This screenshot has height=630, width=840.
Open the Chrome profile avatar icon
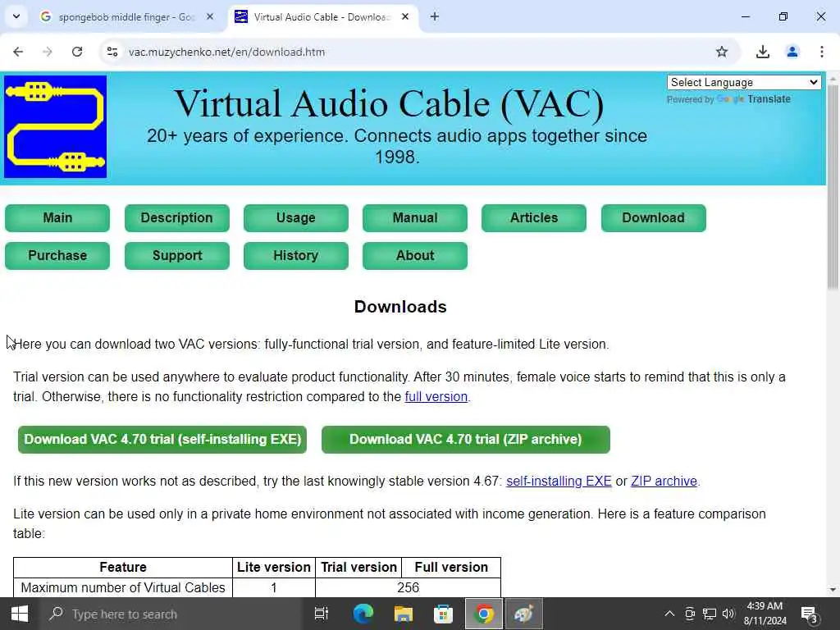pos(792,52)
